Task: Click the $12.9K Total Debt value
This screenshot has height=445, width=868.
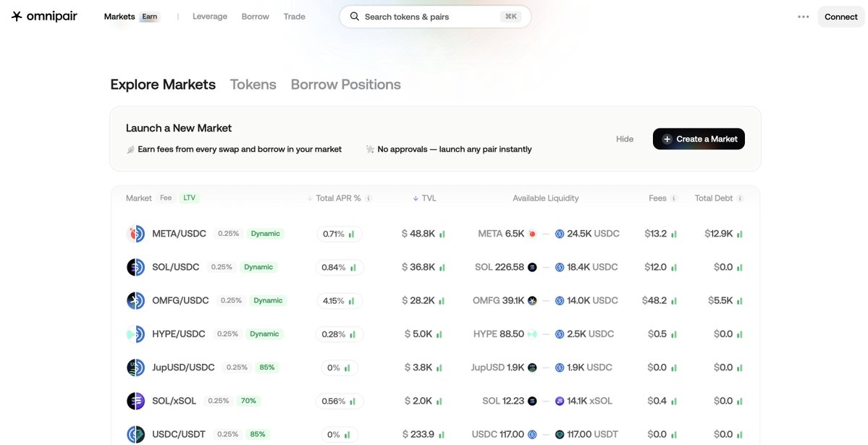Action: (x=719, y=234)
